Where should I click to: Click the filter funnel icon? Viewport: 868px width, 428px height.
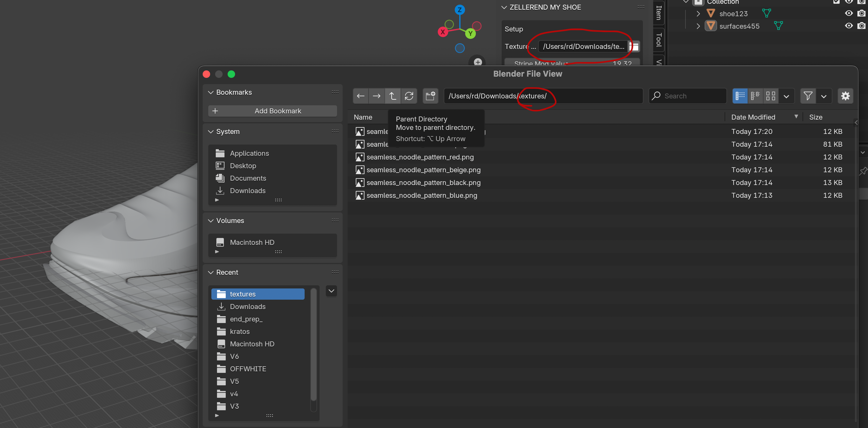808,96
